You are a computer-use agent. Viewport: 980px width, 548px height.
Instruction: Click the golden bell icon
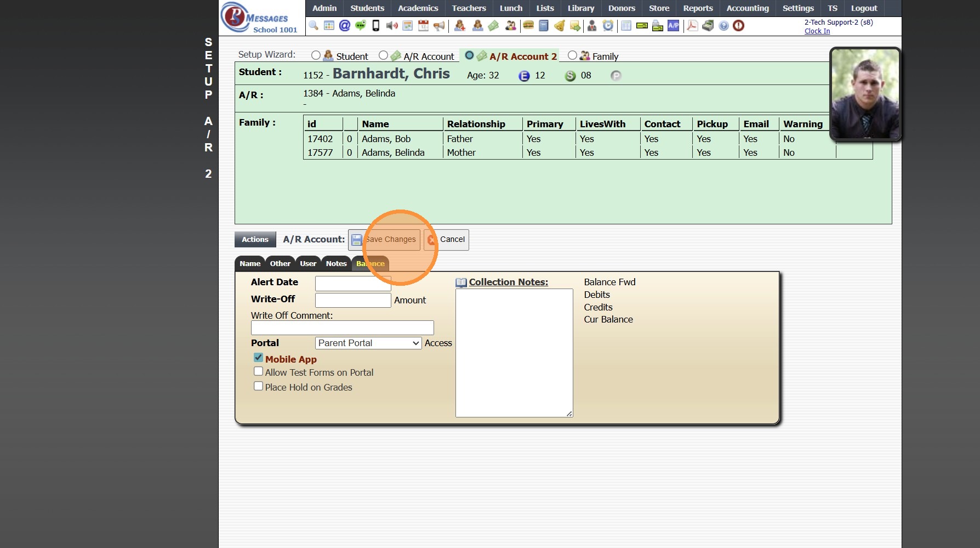[560, 26]
